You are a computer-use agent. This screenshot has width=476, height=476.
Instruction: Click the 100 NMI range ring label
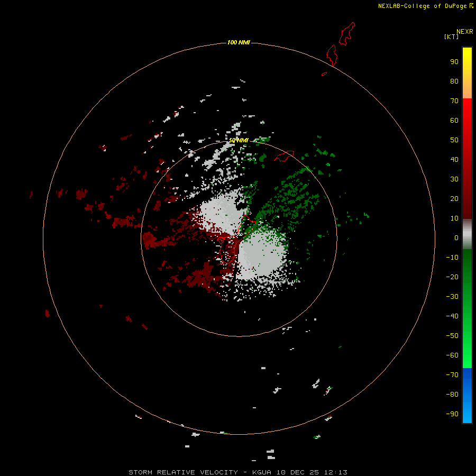point(239,42)
